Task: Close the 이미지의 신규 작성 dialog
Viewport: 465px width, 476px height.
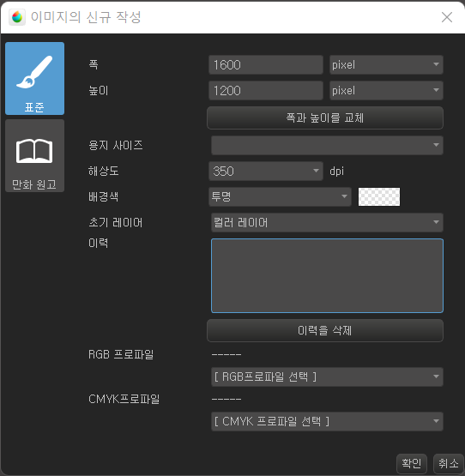Action: pyautogui.click(x=447, y=17)
